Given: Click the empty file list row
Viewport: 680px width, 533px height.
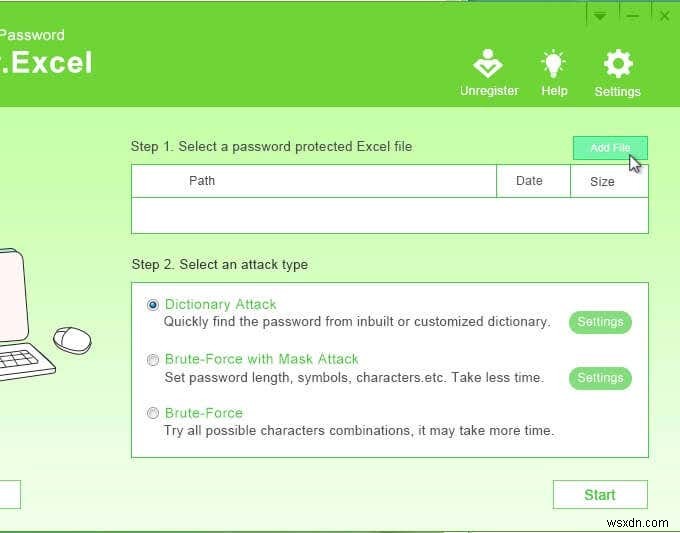Looking at the screenshot, I should coord(388,215).
